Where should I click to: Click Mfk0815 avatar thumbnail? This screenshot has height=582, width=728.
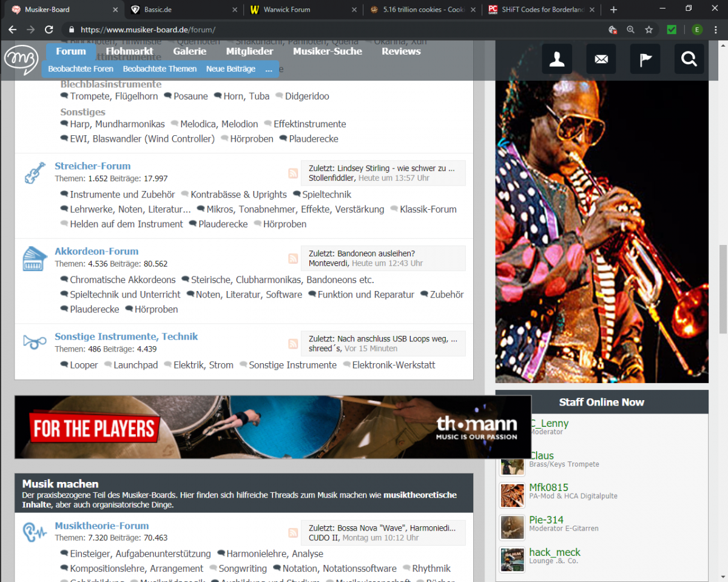[x=512, y=495]
